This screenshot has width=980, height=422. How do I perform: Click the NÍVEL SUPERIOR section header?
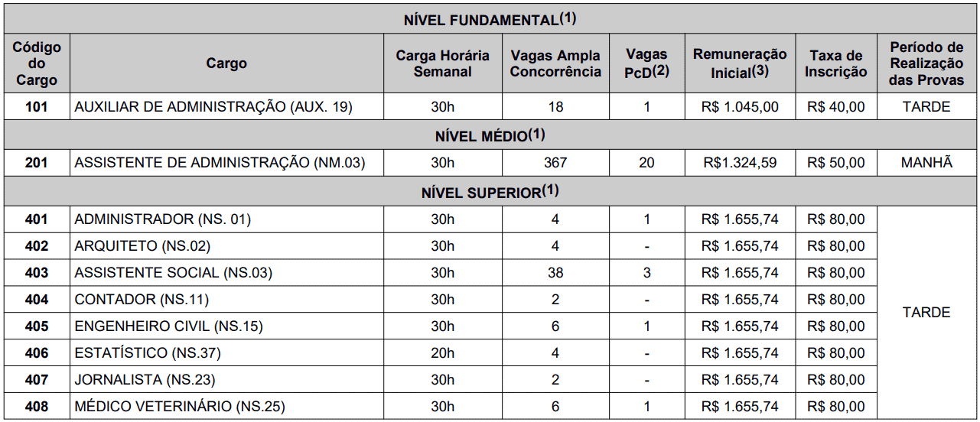click(490, 192)
